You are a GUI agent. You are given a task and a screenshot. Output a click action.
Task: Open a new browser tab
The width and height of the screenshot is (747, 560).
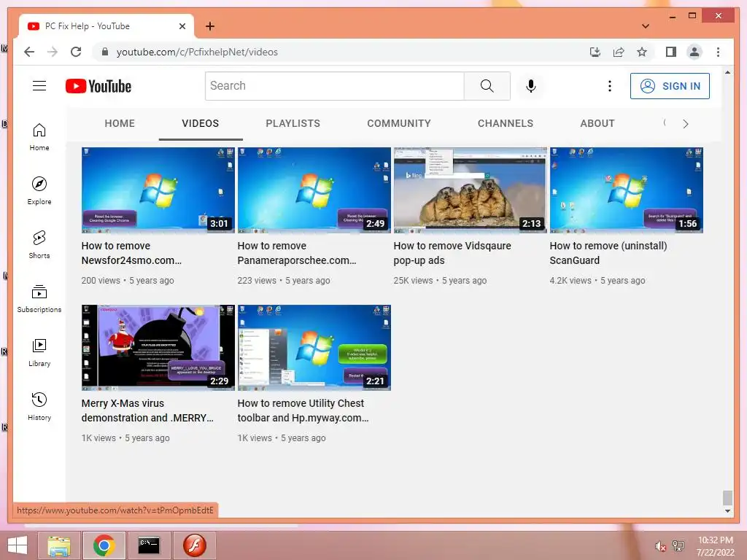pos(209,26)
